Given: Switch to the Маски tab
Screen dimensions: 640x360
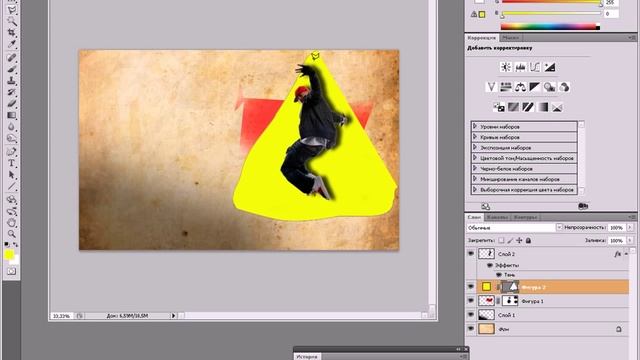Looking at the screenshot, I should (510, 38).
